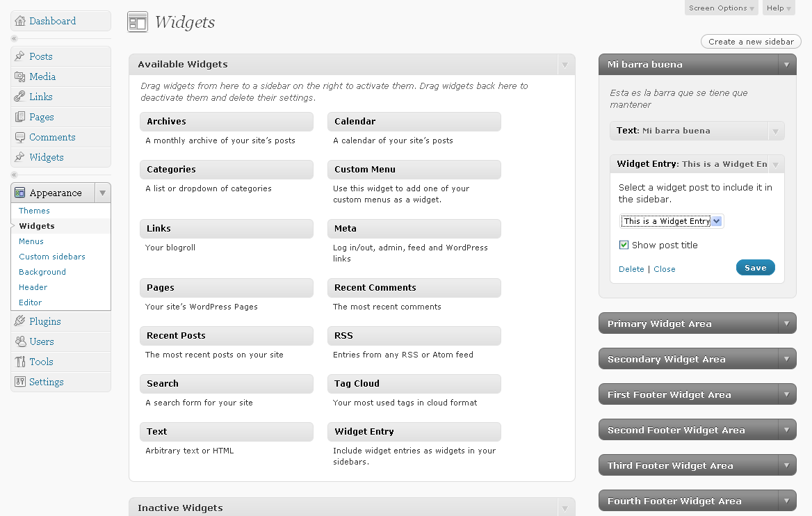The image size is (812, 516).
Task: Click the Save button
Action: [x=755, y=268]
